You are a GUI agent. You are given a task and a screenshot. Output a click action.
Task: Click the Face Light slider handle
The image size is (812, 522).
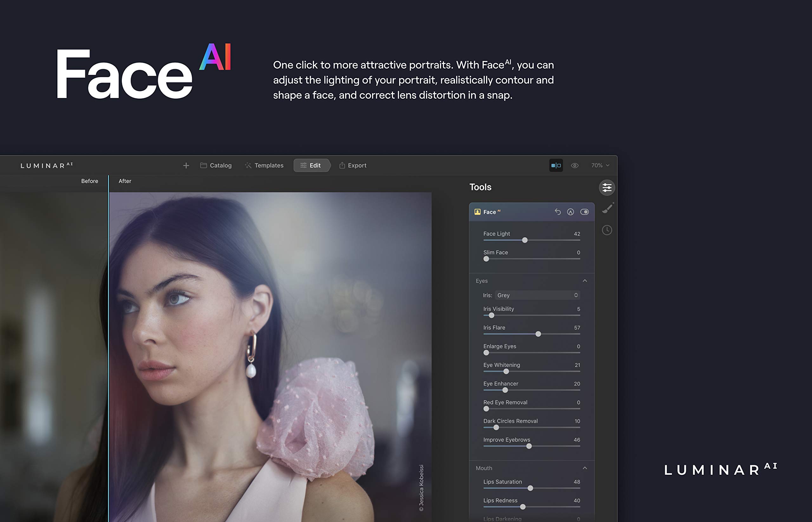pyautogui.click(x=525, y=240)
